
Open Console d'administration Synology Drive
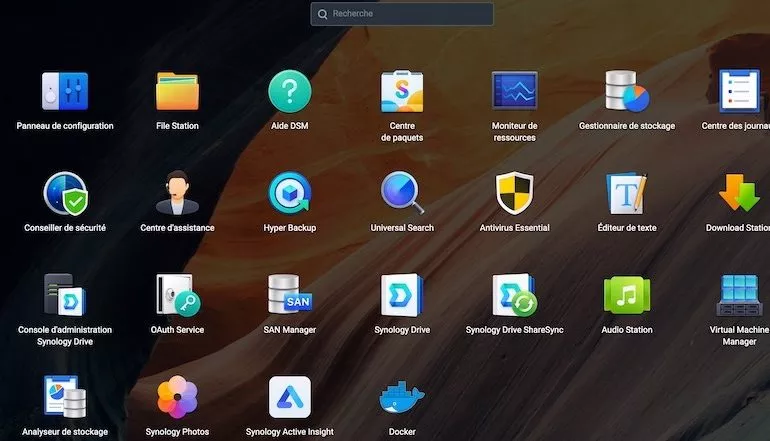[x=65, y=295]
